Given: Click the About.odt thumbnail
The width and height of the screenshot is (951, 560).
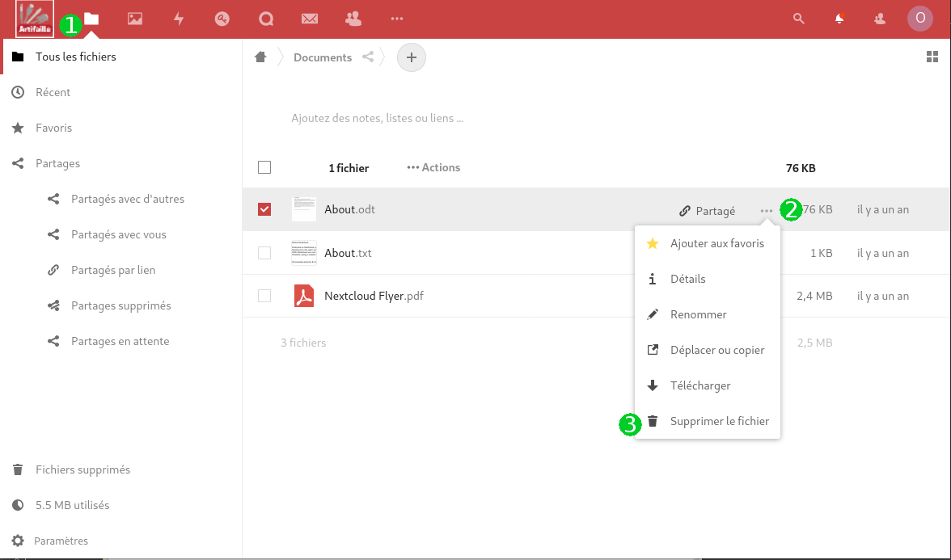Looking at the screenshot, I should tap(304, 209).
